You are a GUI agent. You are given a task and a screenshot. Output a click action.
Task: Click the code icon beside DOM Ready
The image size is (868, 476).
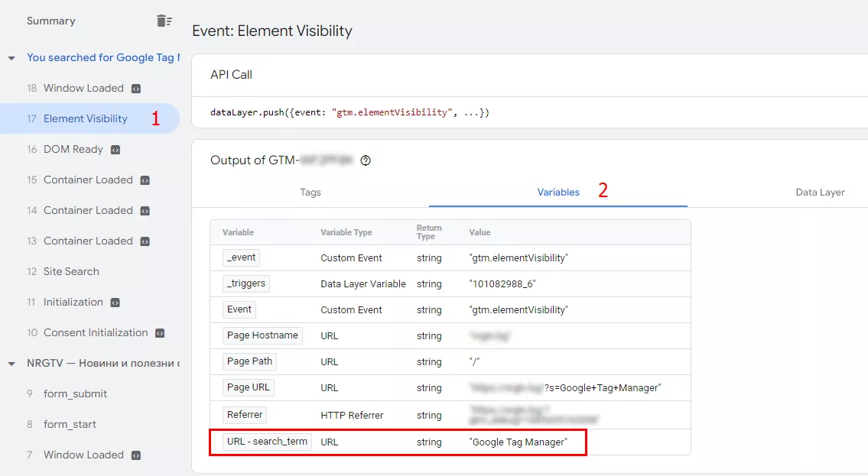click(115, 150)
